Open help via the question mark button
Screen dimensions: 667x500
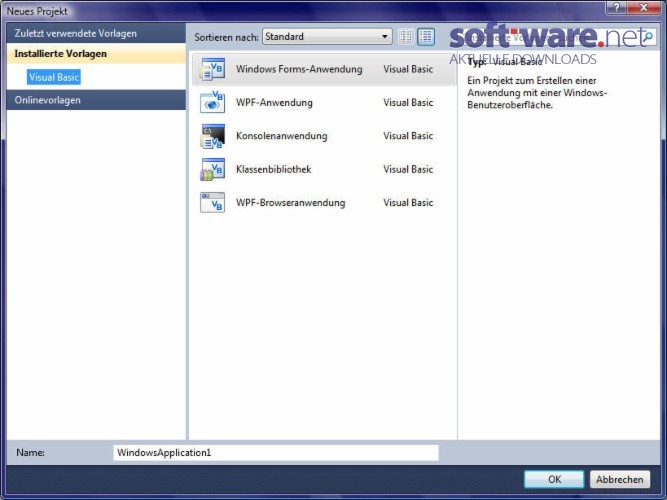pyautogui.click(x=616, y=7)
